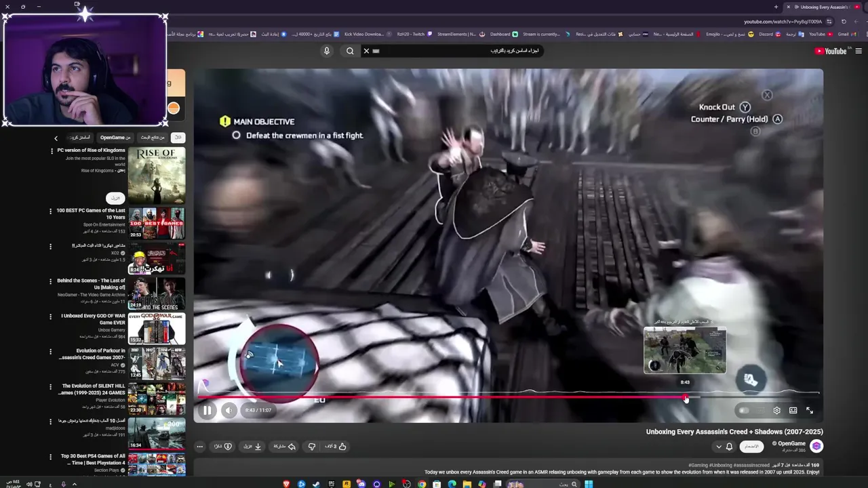Click the search magnifier icon
The width and height of the screenshot is (868, 488).
click(350, 51)
